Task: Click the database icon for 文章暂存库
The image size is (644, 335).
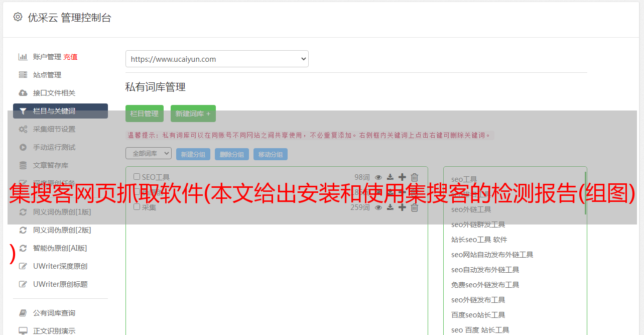Action: pyautogui.click(x=23, y=165)
